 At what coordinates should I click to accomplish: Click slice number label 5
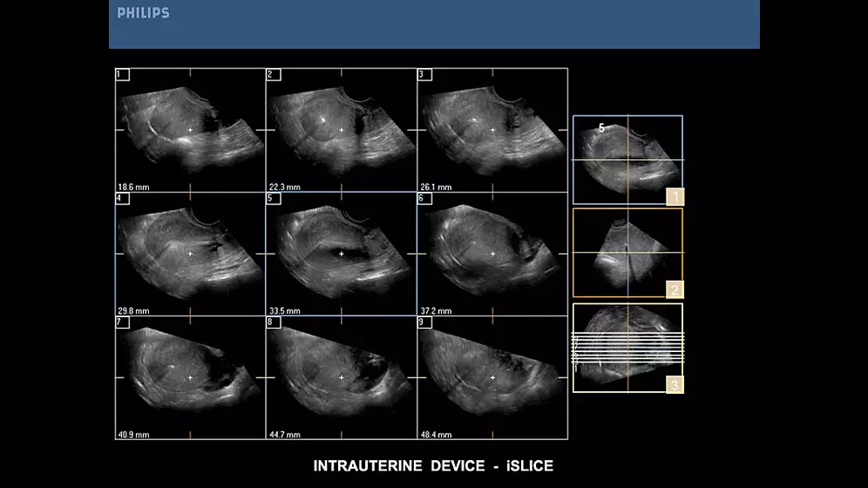274,199
